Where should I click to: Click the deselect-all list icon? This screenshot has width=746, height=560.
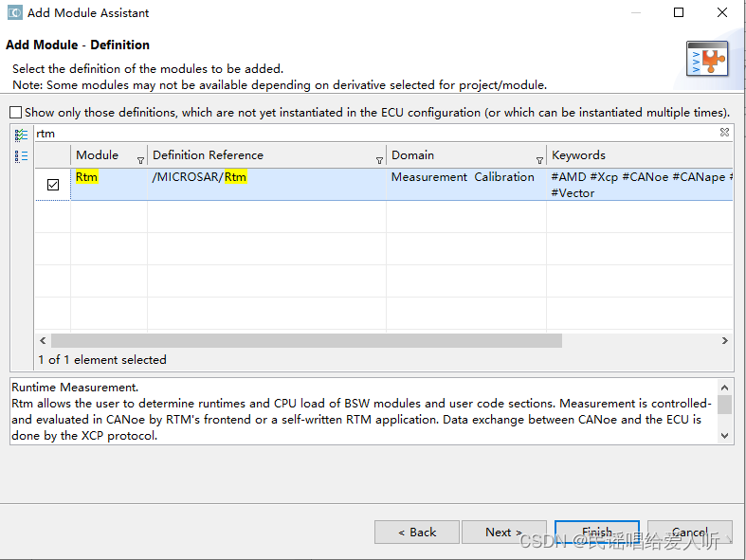tap(22, 155)
